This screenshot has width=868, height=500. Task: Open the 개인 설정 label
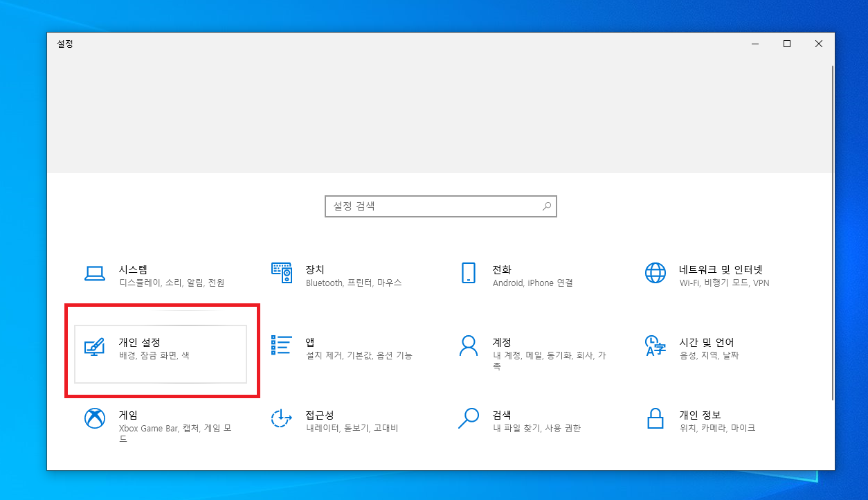click(x=140, y=342)
